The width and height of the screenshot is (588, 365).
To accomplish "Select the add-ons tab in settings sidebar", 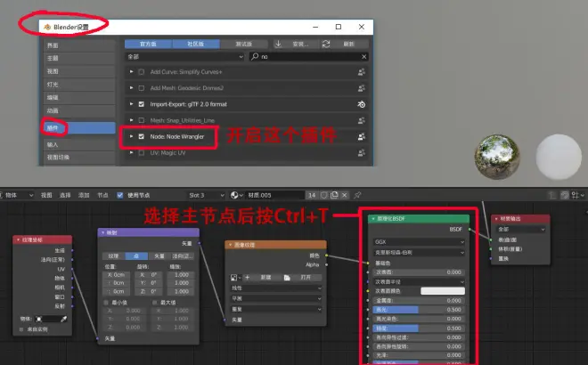I will pos(78,128).
